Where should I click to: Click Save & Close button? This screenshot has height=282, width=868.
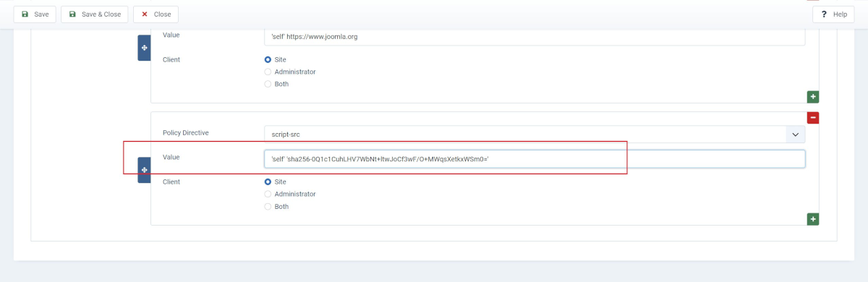pos(95,14)
